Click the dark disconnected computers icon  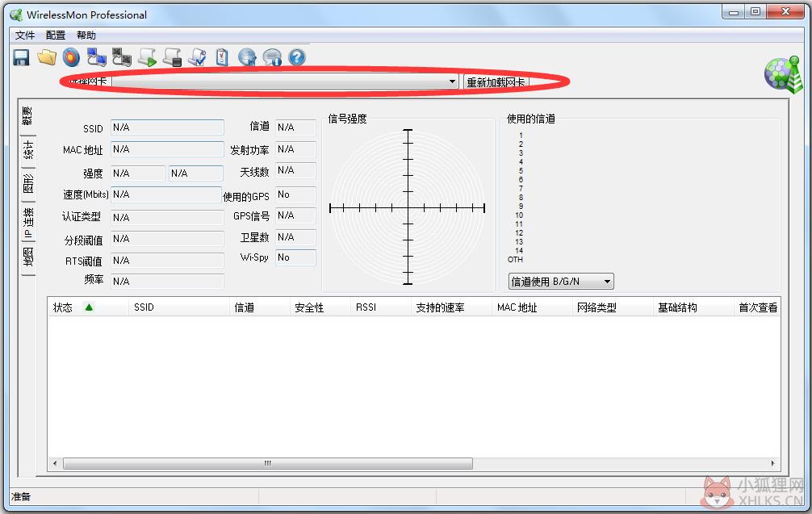click(x=122, y=57)
